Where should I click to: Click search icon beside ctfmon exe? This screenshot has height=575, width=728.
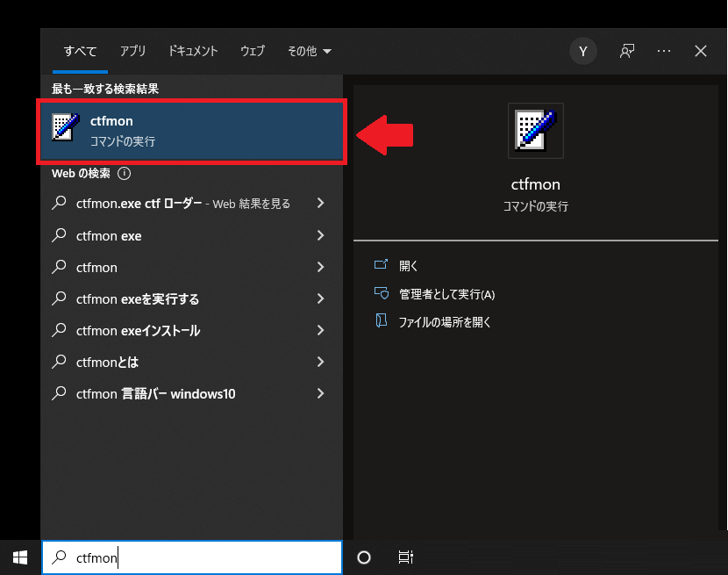tap(59, 235)
